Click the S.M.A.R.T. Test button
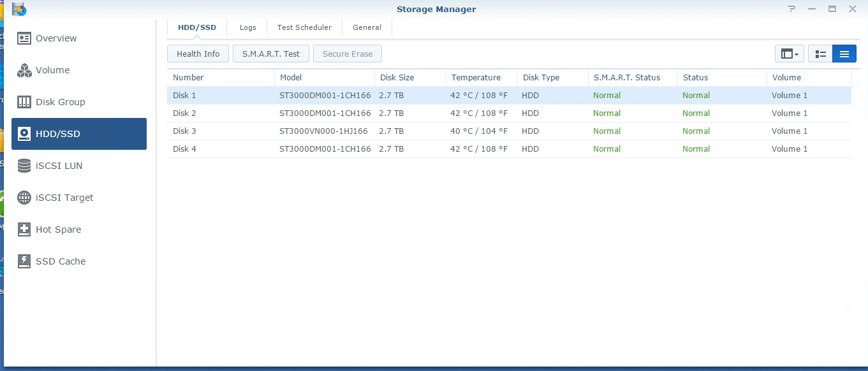The image size is (868, 371). 271,54
